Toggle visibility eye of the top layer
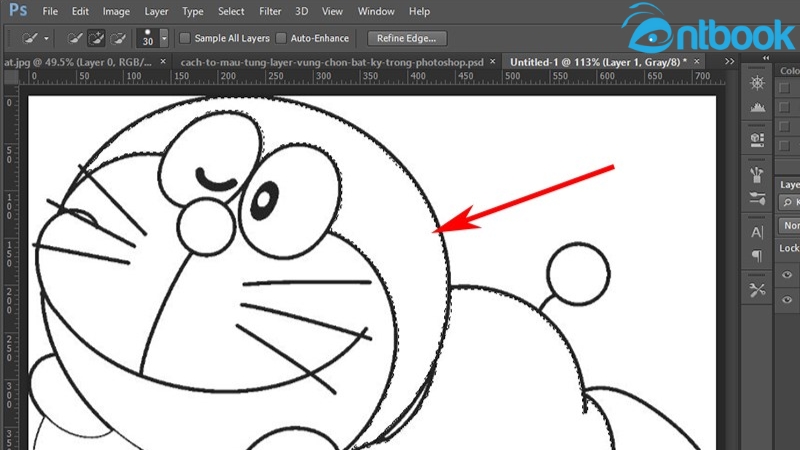 (x=787, y=275)
